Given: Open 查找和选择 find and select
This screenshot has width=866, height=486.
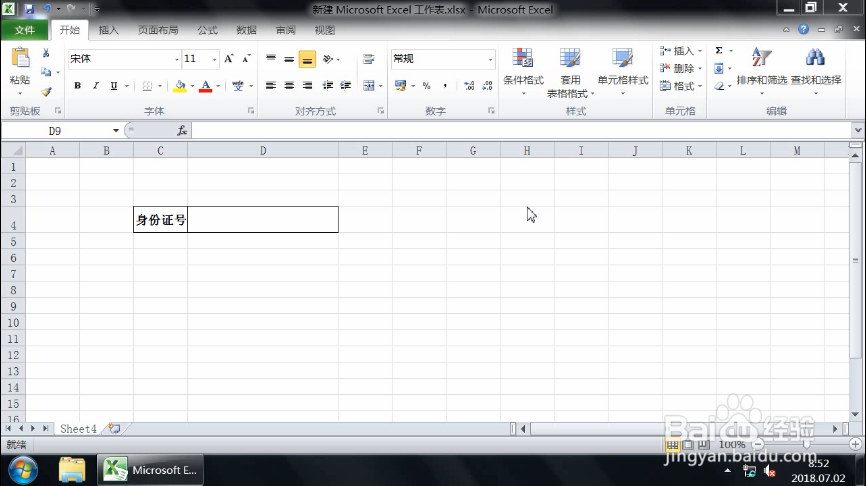Looking at the screenshot, I should pos(816,71).
